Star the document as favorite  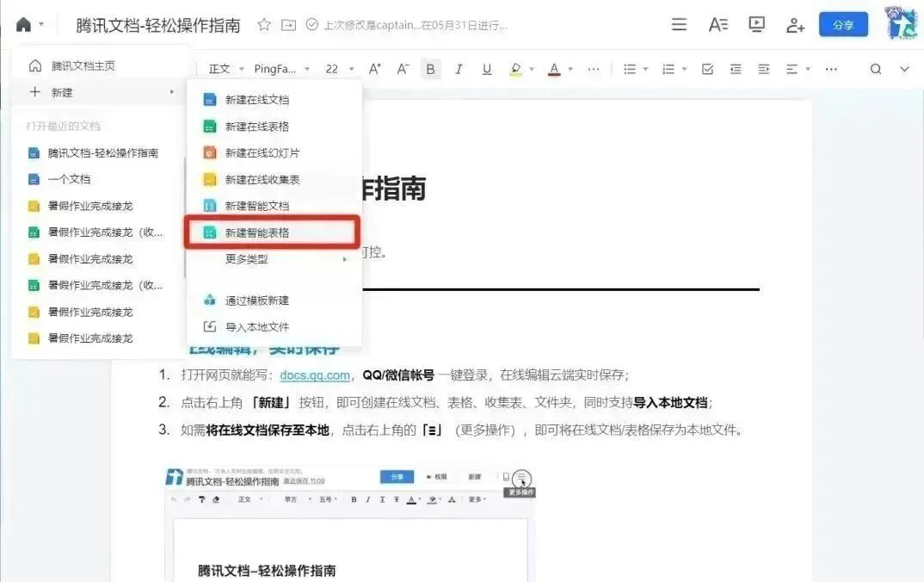[x=264, y=25]
